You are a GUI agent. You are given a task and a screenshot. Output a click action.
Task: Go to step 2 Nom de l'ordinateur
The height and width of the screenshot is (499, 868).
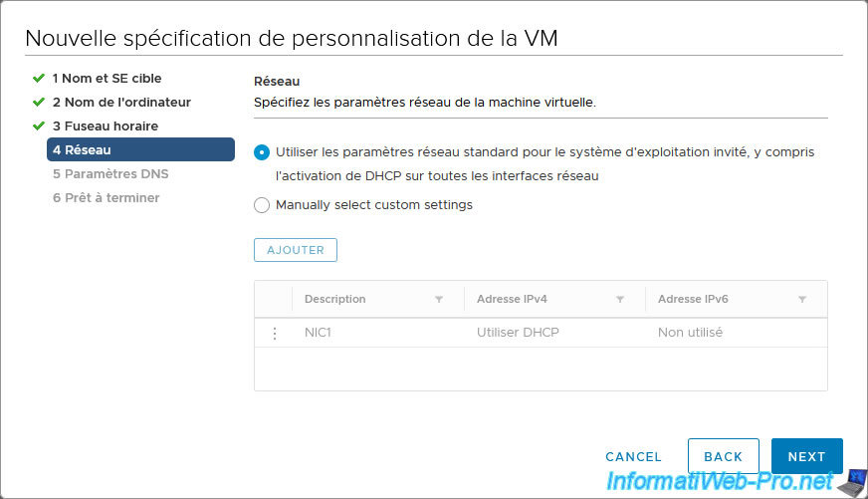point(121,102)
